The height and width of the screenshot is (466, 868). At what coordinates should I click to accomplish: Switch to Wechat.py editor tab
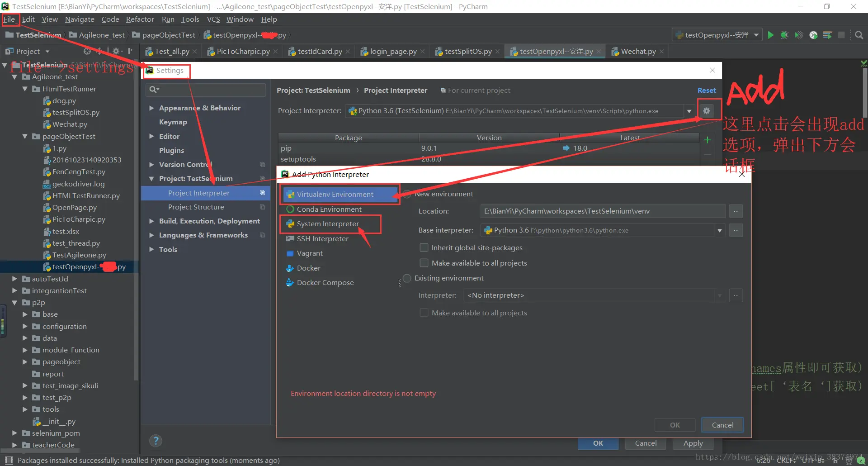[x=638, y=52]
